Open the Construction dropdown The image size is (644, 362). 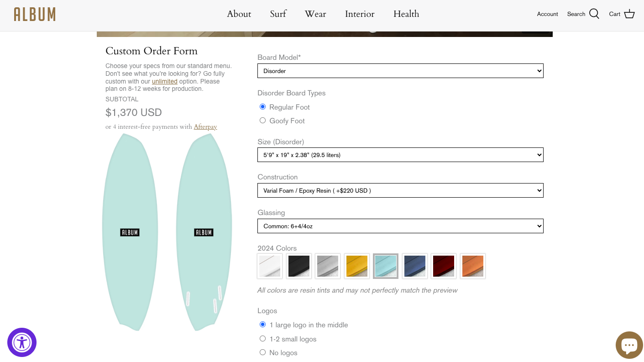400,190
